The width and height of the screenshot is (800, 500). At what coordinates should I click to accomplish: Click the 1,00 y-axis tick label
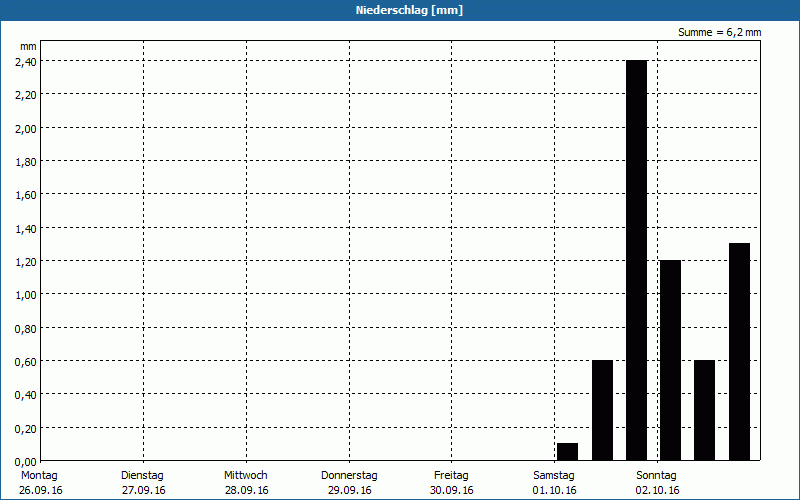(x=25, y=294)
